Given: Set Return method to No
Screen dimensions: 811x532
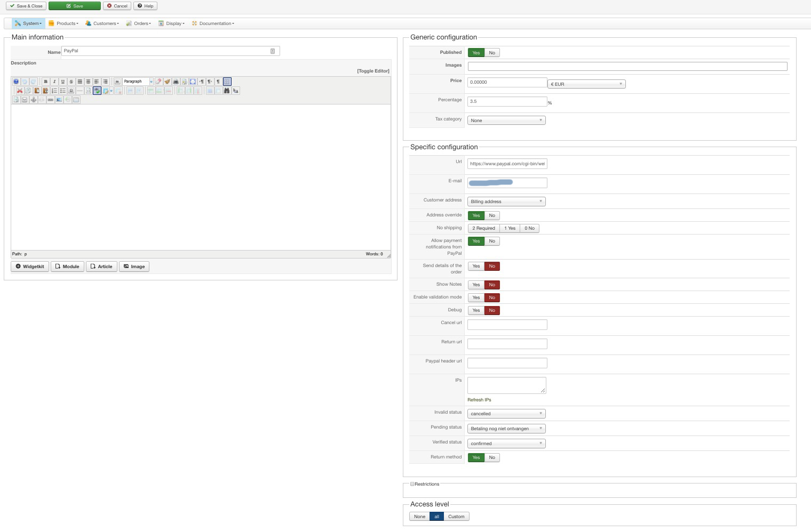Looking at the screenshot, I should pyautogui.click(x=492, y=457).
